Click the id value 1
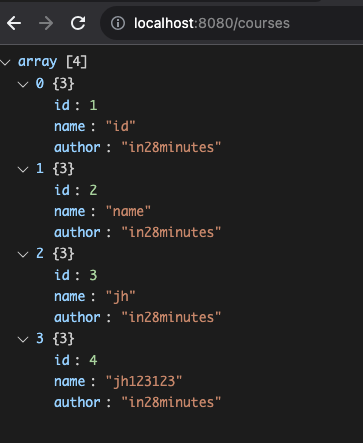The width and height of the screenshot is (363, 443). [93, 105]
